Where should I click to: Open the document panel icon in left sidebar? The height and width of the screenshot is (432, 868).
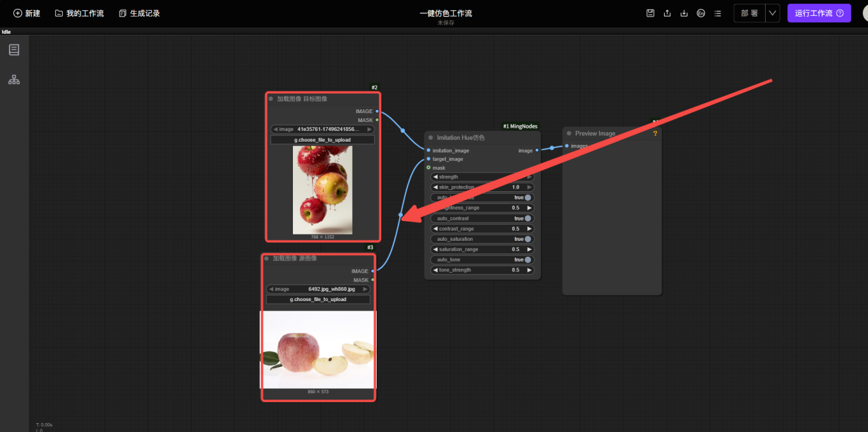[14, 50]
